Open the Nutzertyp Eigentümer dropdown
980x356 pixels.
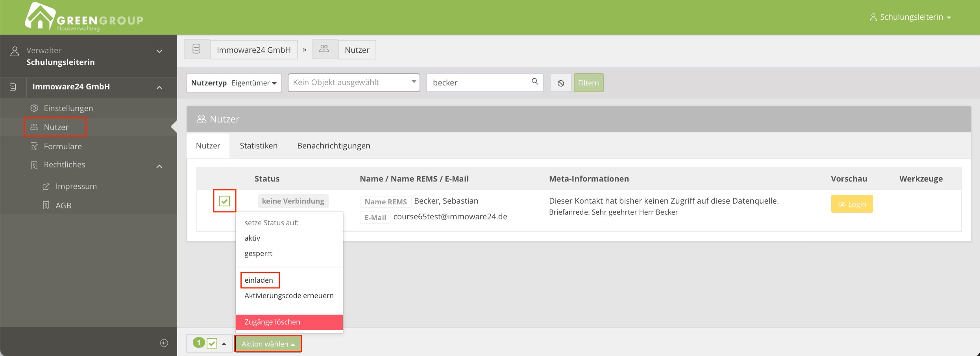234,83
